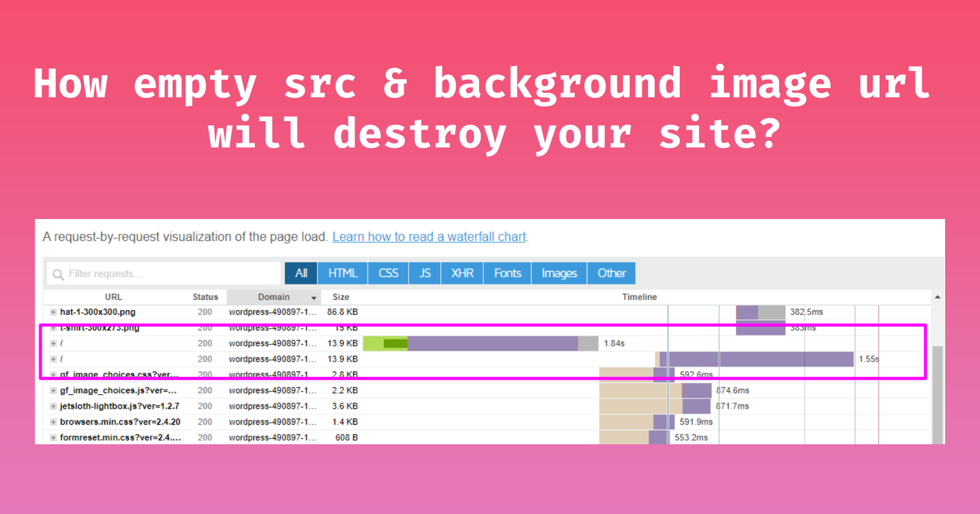The image size is (980, 514).
Task: Click the 608 B size value
Action: 347,438
